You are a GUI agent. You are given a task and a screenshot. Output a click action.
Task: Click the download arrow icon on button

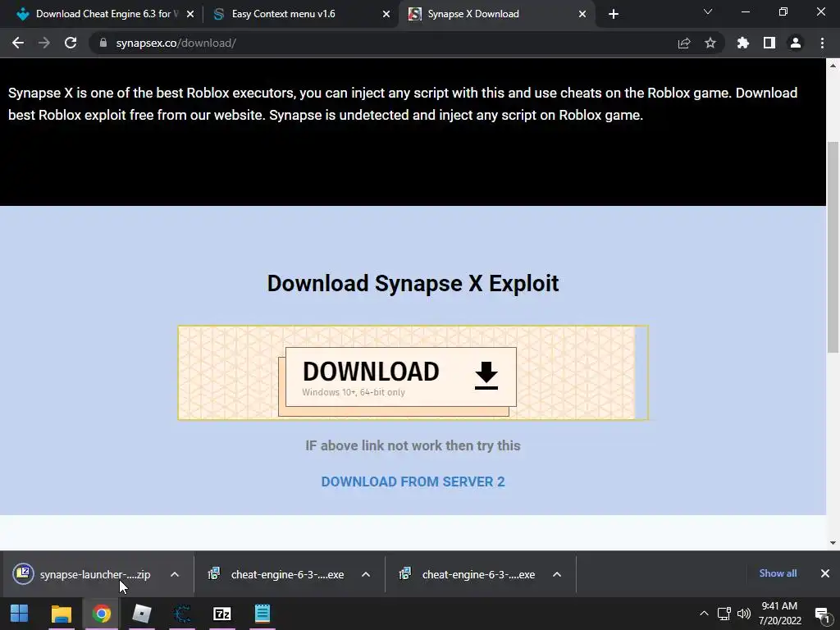[x=486, y=376]
